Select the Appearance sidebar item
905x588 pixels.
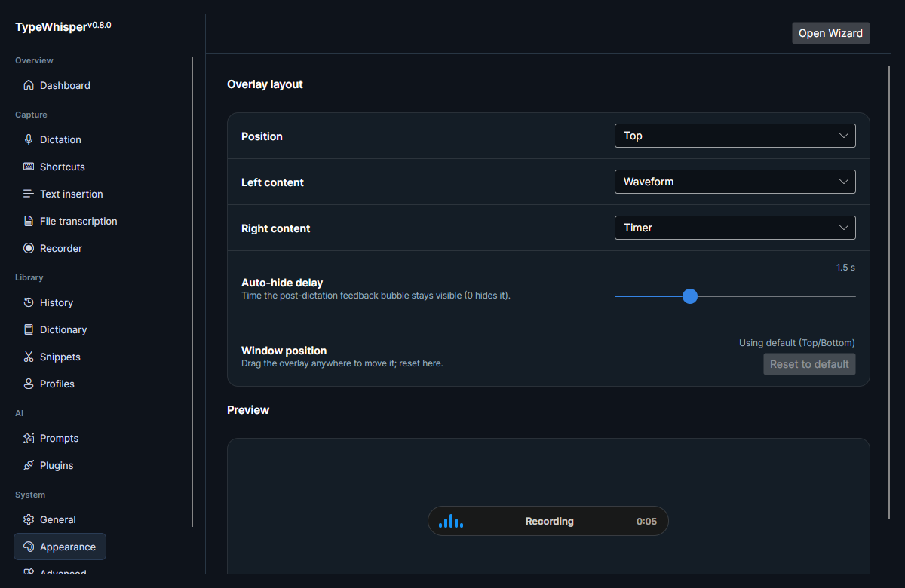[x=60, y=547]
